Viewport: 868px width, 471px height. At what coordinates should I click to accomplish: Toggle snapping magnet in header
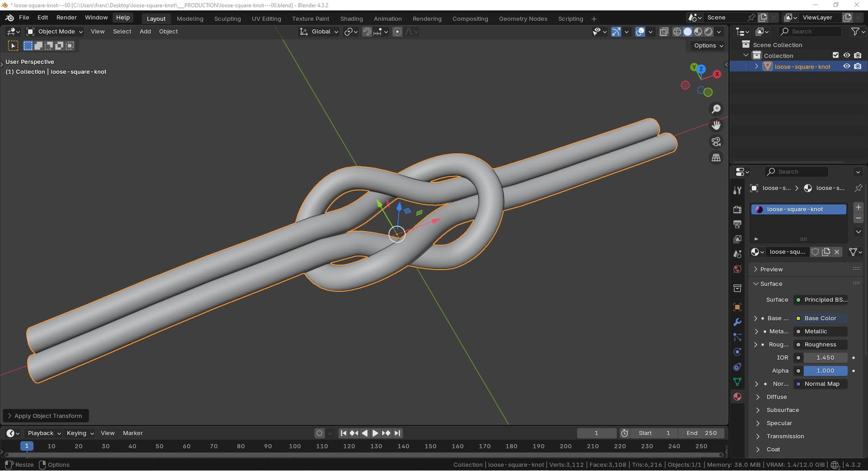point(367,32)
